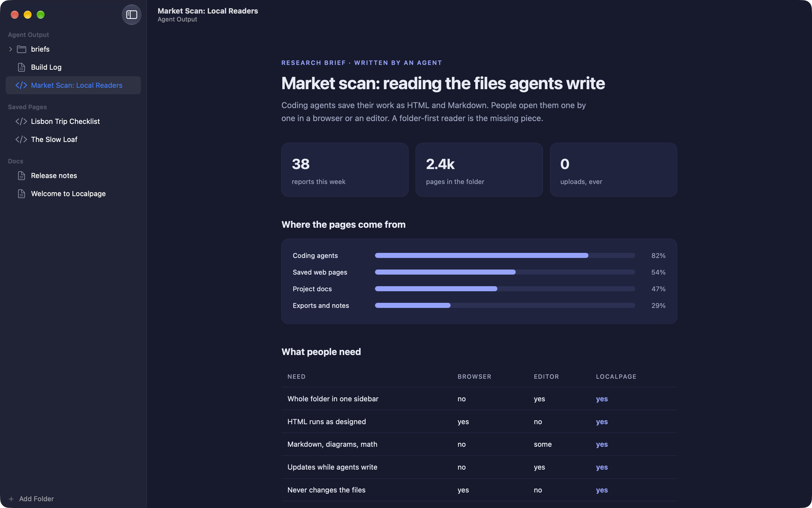Select Market Scan: Local Readers in sidebar
Viewport: 812px width, 508px height.
click(x=73, y=85)
